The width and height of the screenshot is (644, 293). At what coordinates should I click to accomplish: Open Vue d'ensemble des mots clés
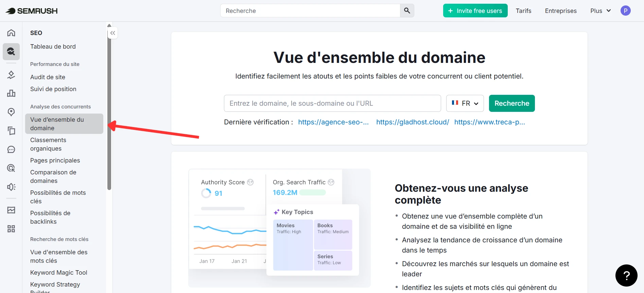click(59, 256)
